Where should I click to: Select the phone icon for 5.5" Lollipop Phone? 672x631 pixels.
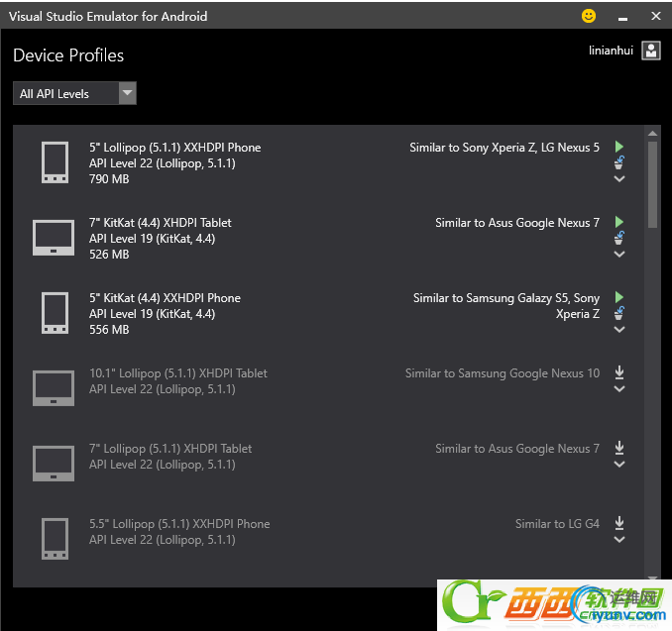pos(55,539)
